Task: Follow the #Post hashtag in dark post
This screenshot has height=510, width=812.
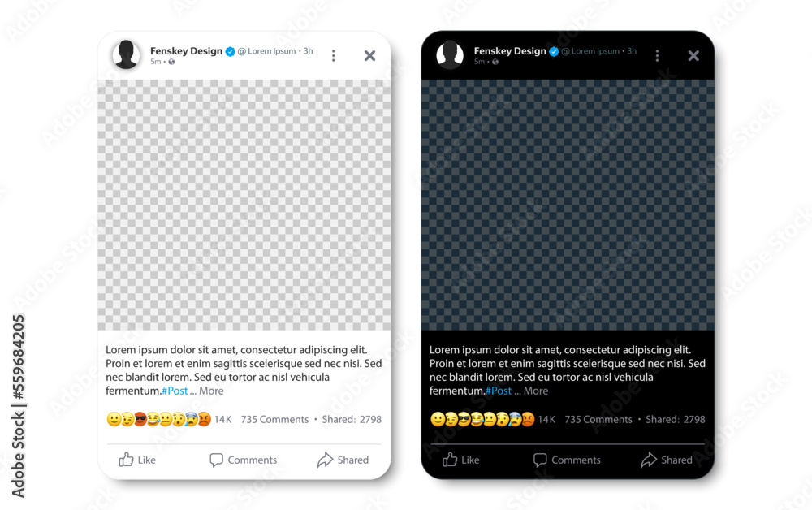Action: [x=499, y=391]
